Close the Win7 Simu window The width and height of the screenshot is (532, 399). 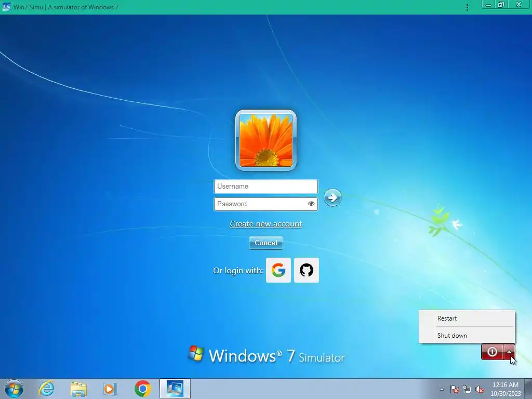coord(519,5)
